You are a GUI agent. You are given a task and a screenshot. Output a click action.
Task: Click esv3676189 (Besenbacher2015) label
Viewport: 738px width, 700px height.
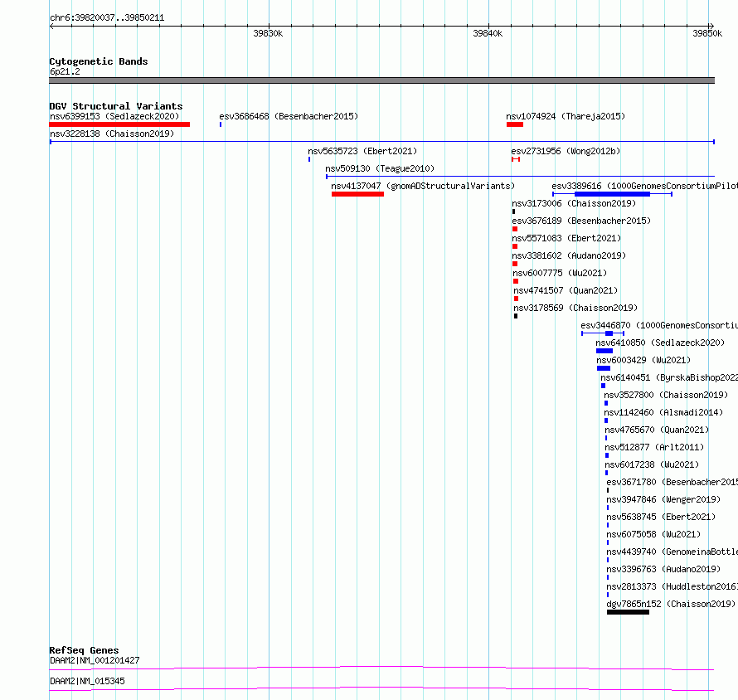click(x=581, y=221)
